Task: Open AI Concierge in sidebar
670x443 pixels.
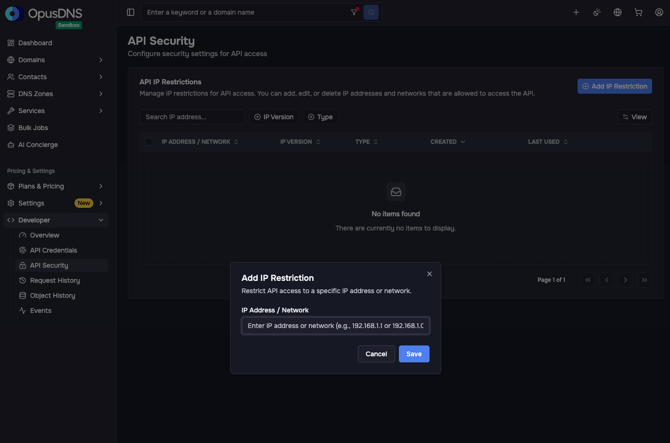Action: pos(56,145)
